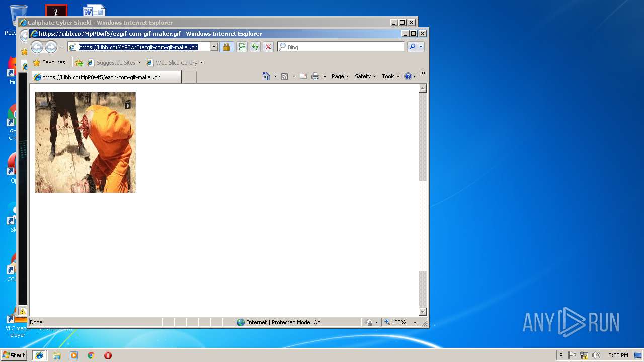This screenshot has width=644, height=362.
Task: Click the red circle taskbar icon
Action: [108, 355]
